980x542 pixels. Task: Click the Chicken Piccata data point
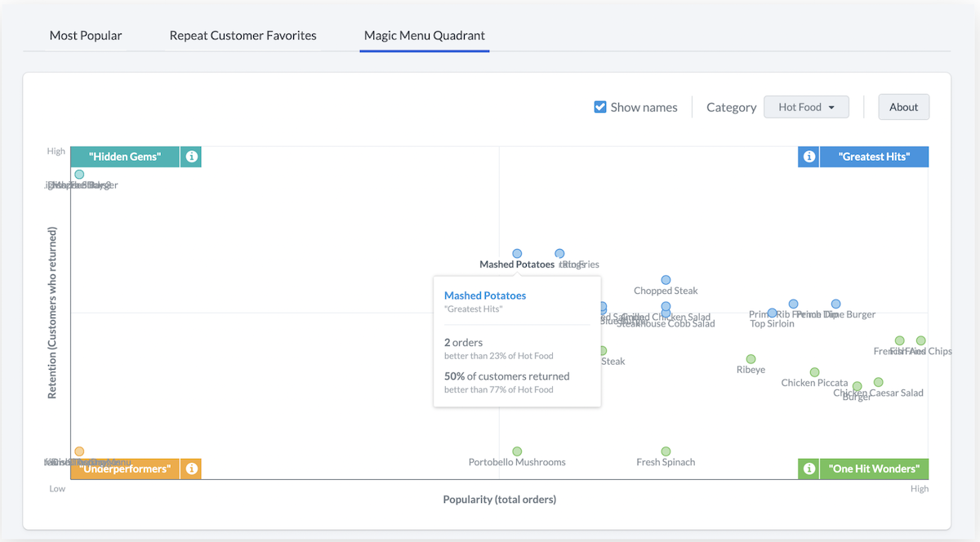814,372
